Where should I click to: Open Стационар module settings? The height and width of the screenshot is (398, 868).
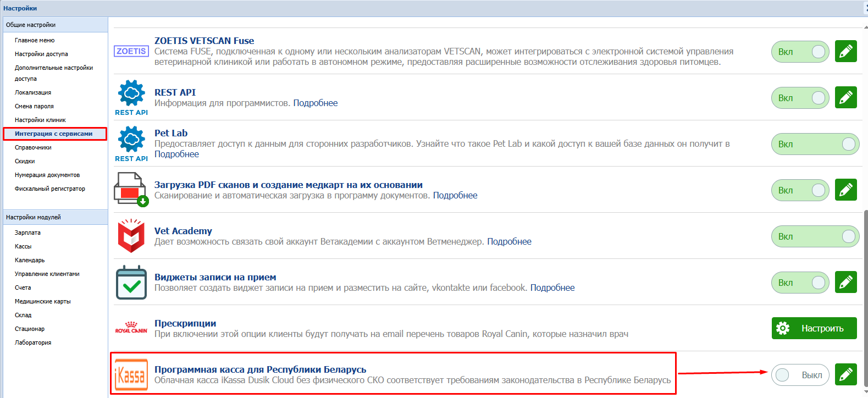(x=30, y=329)
